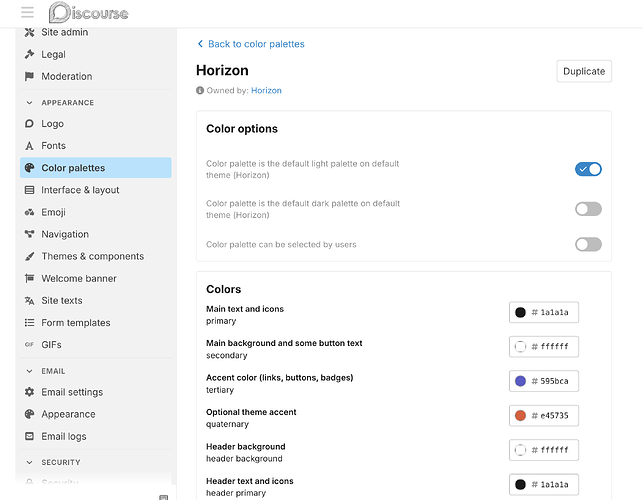Click the GIFs sidebar icon
642x500 pixels.
tap(29, 344)
